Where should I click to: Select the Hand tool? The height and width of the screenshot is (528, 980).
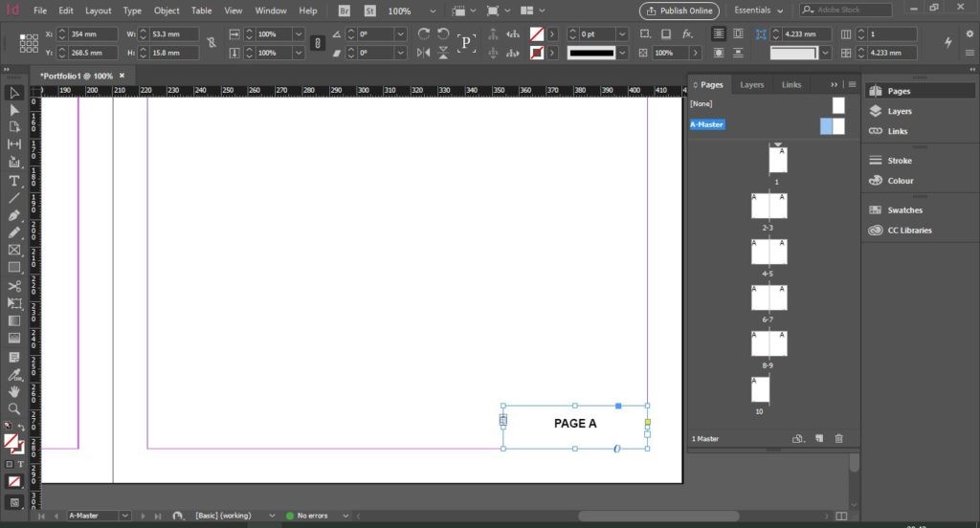(x=13, y=392)
